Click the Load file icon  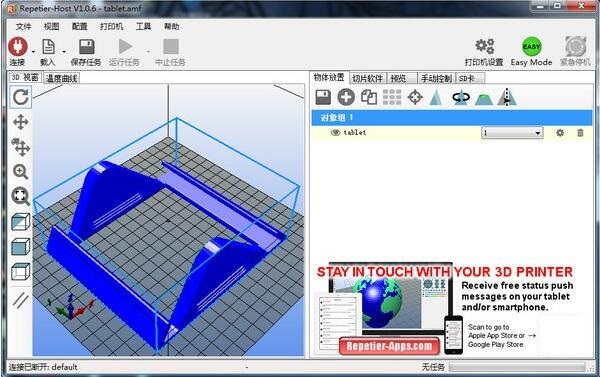pyautogui.click(x=48, y=47)
